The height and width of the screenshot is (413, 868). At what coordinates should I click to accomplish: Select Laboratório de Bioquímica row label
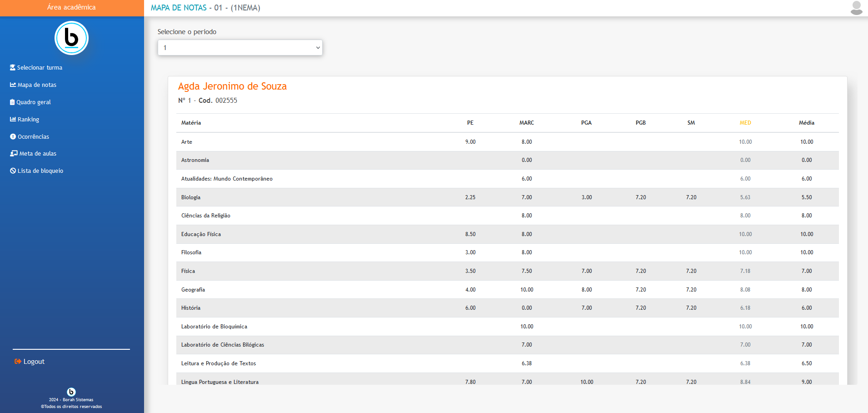coord(214,327)
